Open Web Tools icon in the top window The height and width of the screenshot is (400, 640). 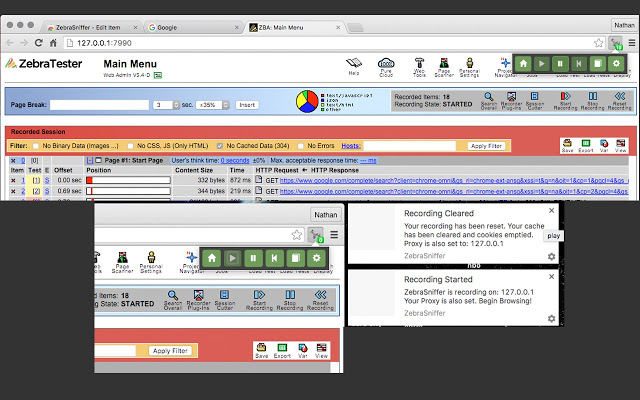(x=419, y=67)
